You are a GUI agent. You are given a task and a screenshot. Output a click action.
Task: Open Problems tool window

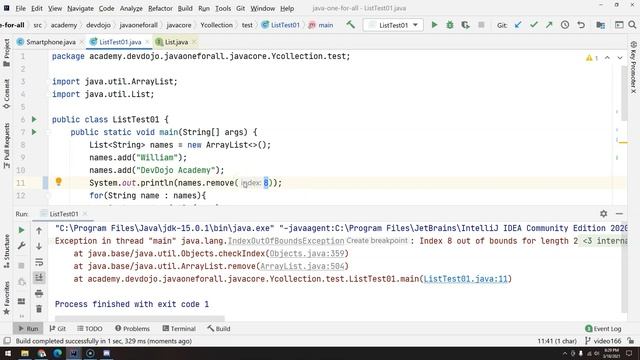pos(132,328)
